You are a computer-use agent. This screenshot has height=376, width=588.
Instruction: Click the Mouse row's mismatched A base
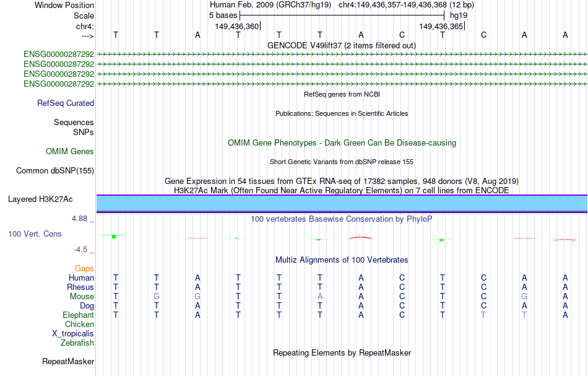320,297
